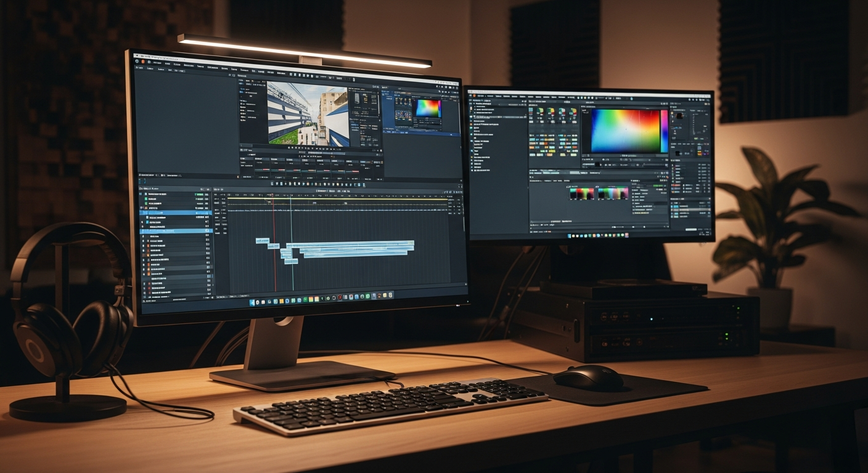The image size is (868, 473).
Task: Click the Start icon on right monitor's taskbar
Action: click(x=570, y=236)
